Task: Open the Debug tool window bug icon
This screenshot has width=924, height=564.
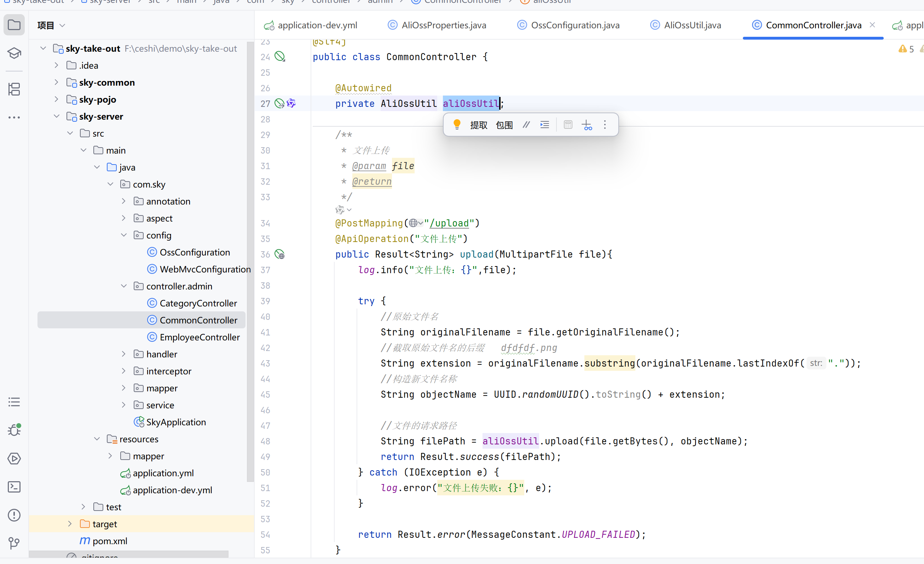Action: [14, 430]
